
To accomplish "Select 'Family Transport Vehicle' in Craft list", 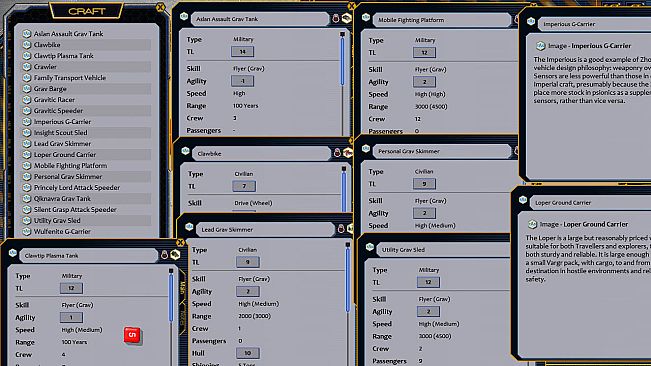I will point(70,78).
